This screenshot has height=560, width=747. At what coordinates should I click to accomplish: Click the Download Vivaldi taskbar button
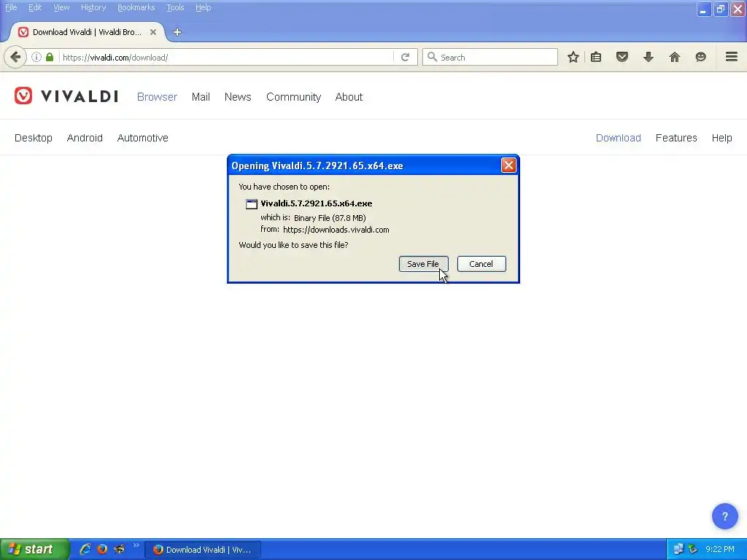203,550
